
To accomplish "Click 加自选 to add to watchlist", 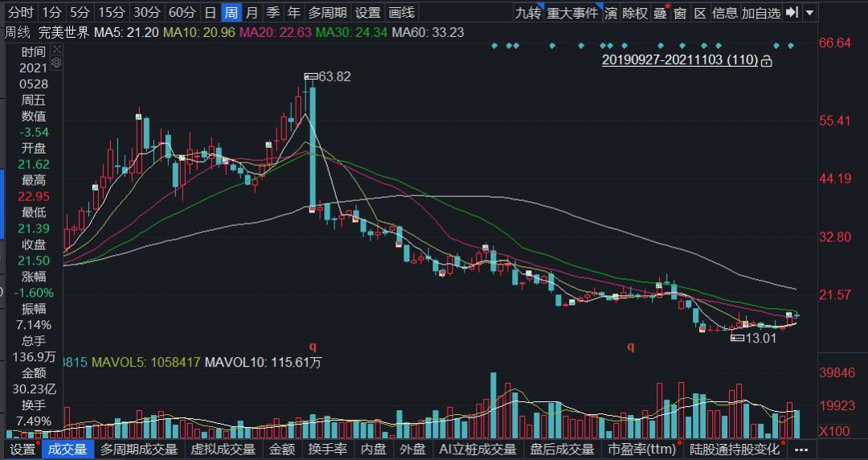I will tap(760, 12).
